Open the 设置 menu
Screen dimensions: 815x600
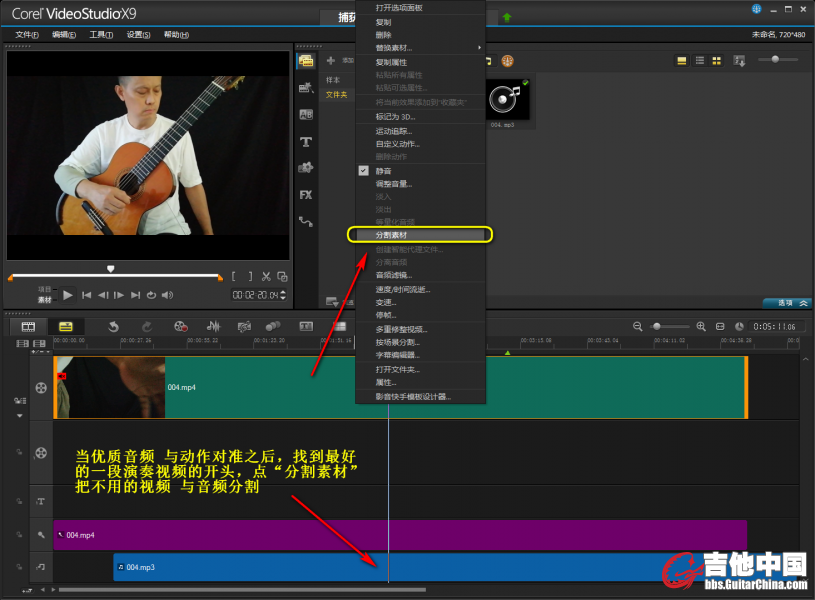pos(138,35)
